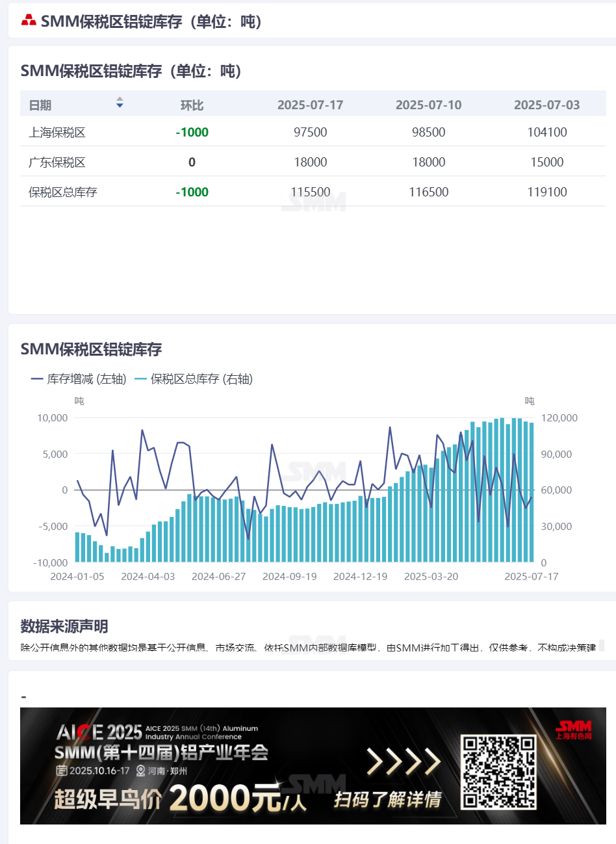This screenshot has width=616, height=844.
Task: Click the -5,000 label on the left axis
Action: [53, 527]
